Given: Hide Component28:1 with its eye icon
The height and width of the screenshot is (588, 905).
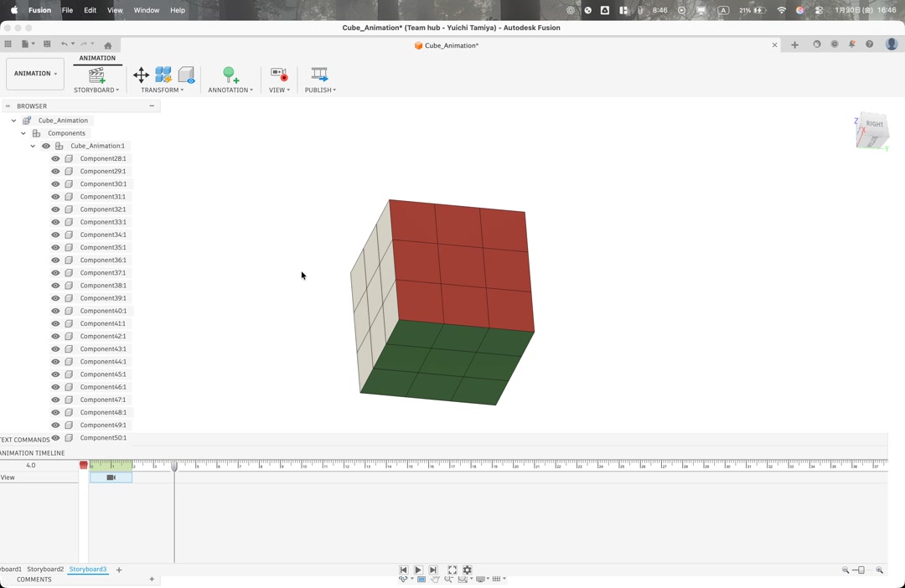Looking at the screenshot, I should click(x=55, y=158).
